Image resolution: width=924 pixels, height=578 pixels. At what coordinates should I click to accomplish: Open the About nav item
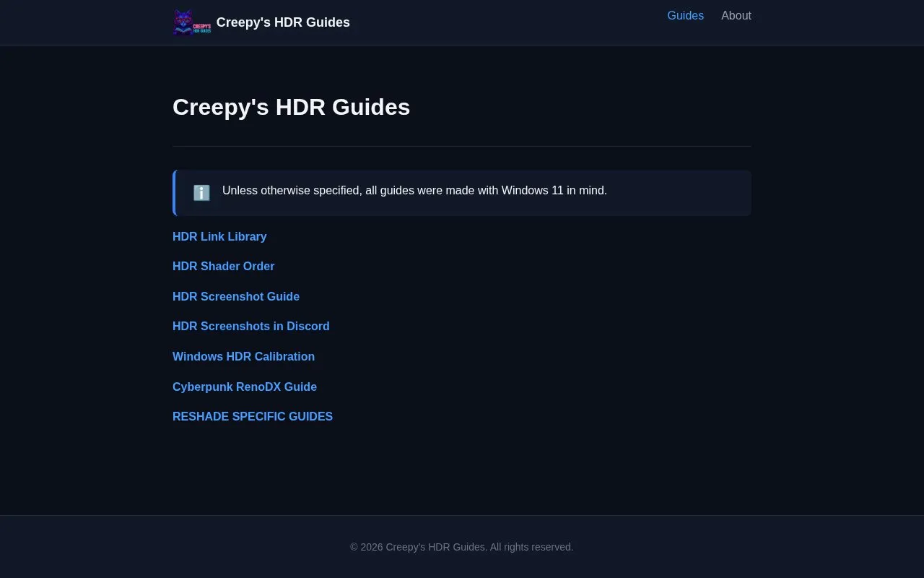pyautogui.click(x=736, y=16)
